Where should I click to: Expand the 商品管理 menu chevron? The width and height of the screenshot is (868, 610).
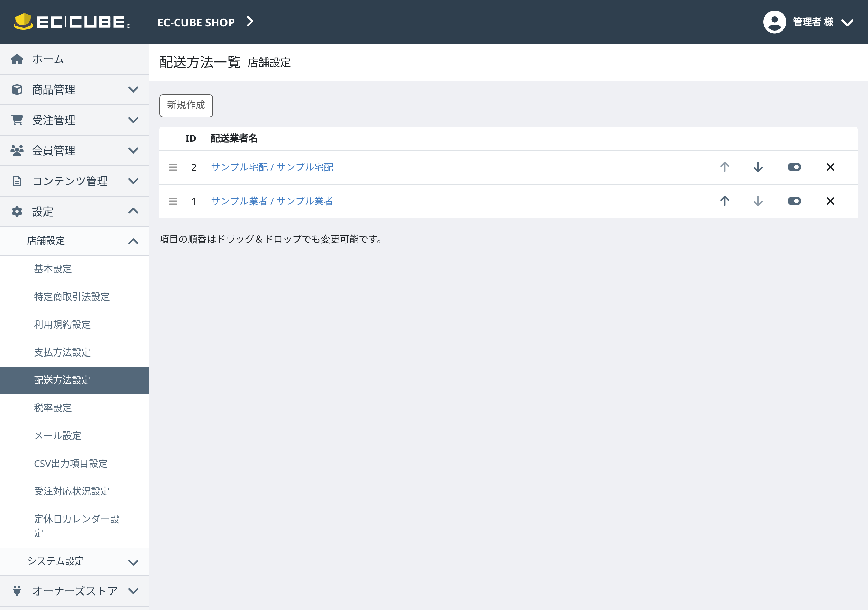[x=133, y=89]
